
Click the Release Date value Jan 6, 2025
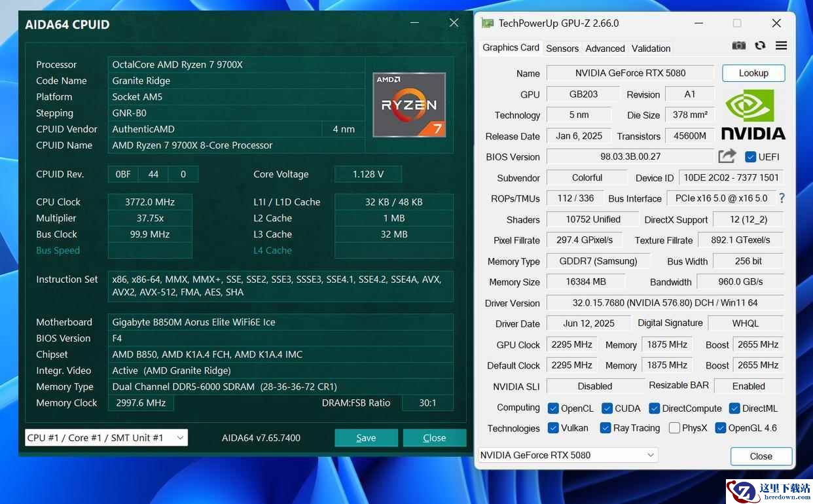(x=579, y=136)
